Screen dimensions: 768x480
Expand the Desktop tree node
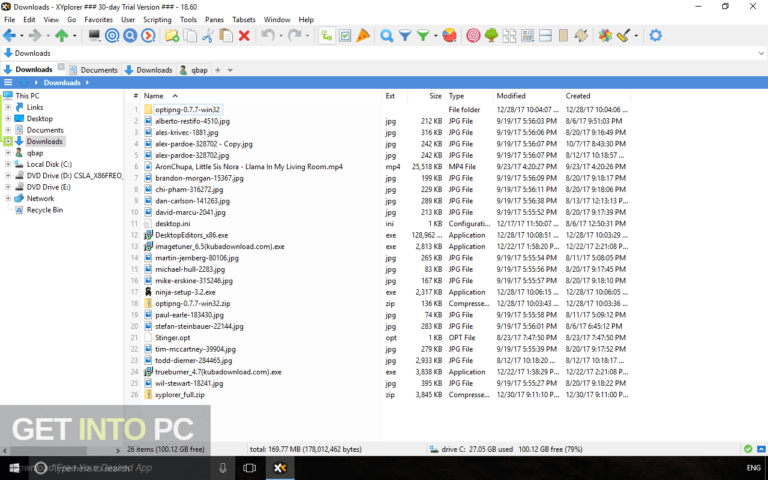point(8,119)
